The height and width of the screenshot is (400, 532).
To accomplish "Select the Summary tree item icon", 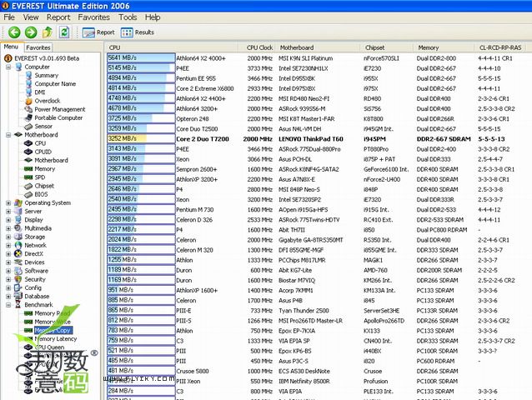I will click(29, 75).
